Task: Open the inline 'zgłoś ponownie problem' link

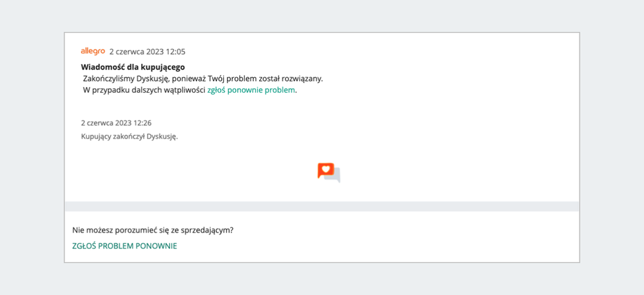Action: pos(251,91)
